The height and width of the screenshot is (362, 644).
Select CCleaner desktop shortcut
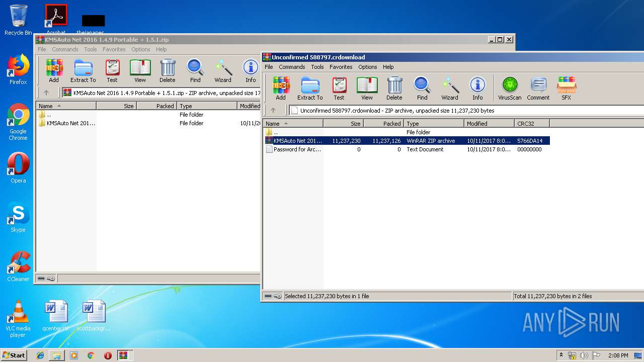[18, 266]
